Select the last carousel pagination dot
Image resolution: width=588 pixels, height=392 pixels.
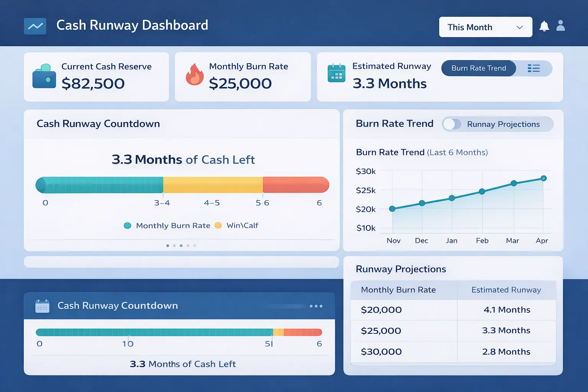pos(195,245)
